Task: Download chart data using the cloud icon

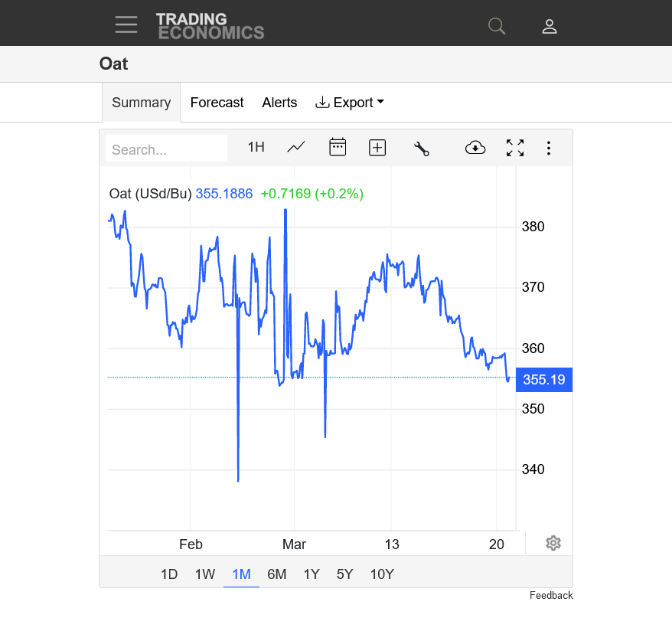Action: point(475,148)
